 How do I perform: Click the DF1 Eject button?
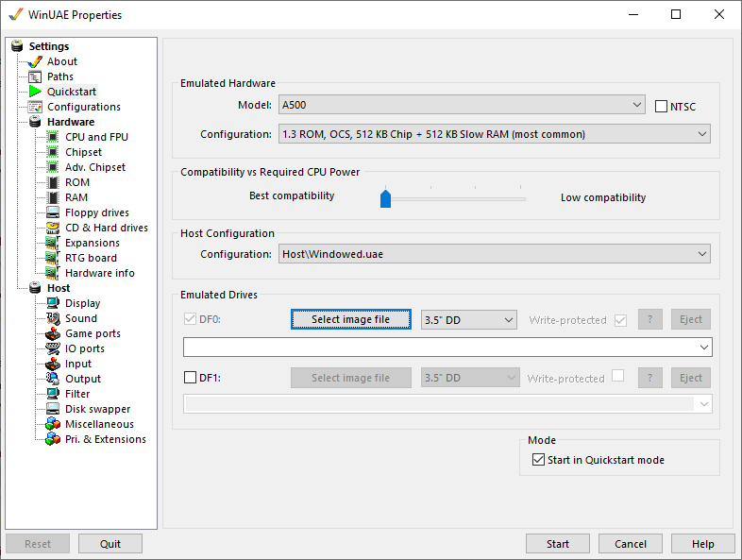[x=690, y=378]
